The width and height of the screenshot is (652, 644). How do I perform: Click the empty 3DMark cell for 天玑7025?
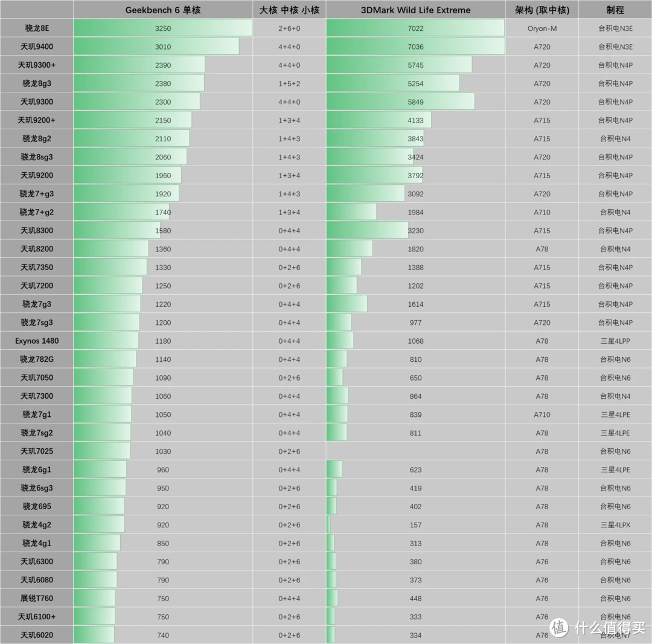point(416,451)
